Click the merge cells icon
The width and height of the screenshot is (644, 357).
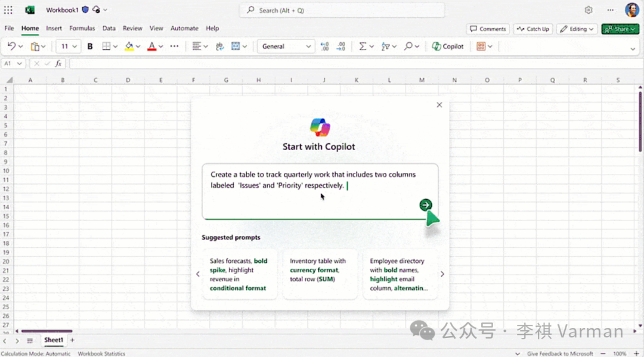pos(236,46)
